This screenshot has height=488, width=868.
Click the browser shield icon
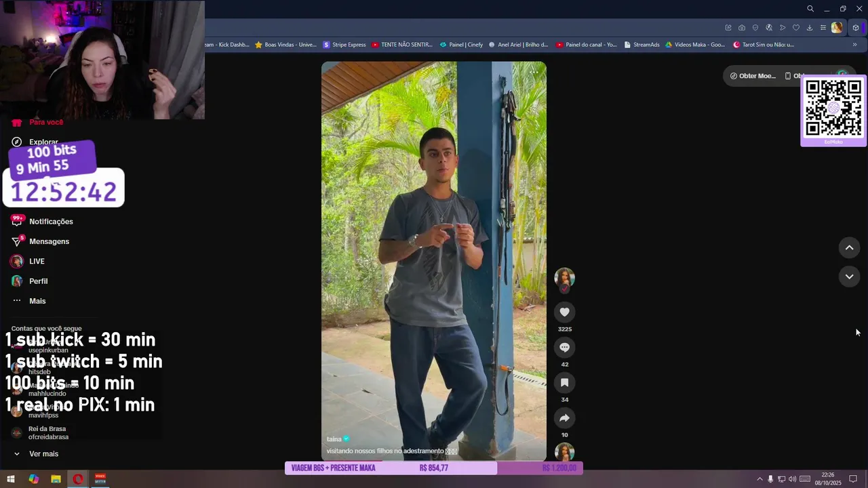[x=755, y=28]
